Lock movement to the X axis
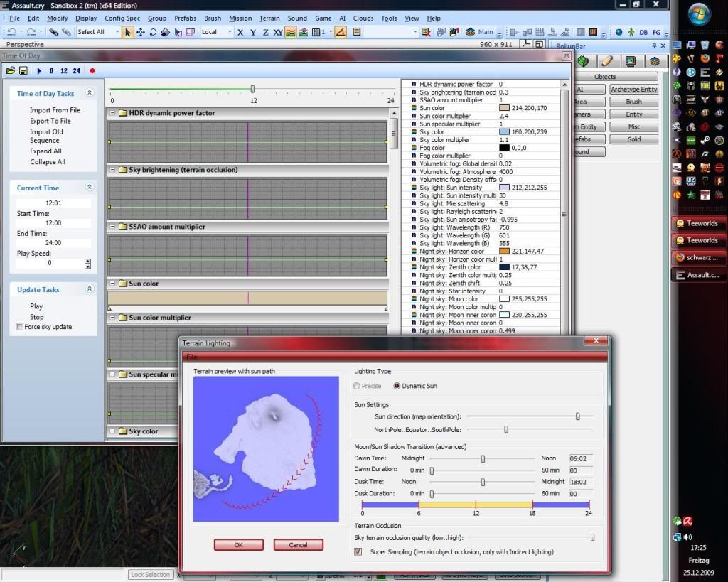Image resolution: width=728 pixels, height=582 pixels. point(240,32)
